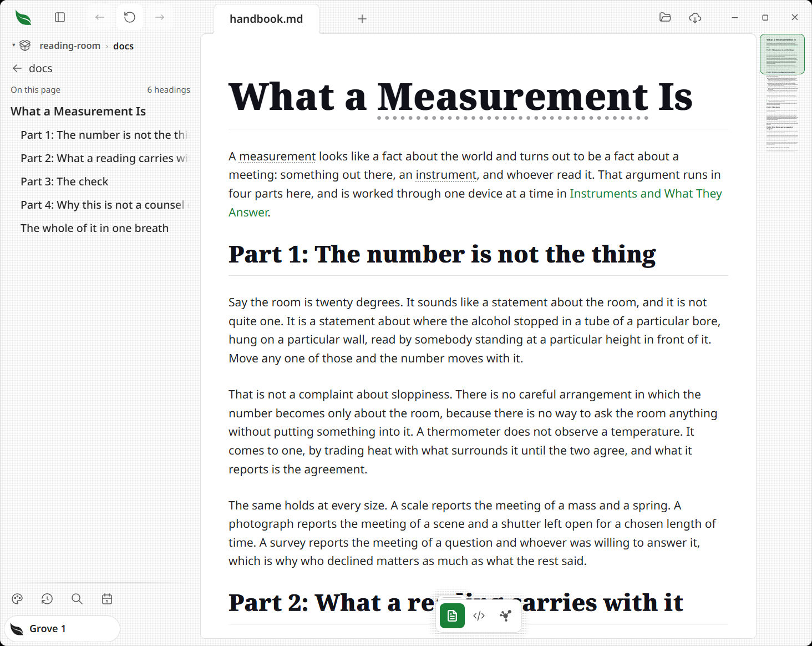This screenshot has width=812, height=646.
Task: Expand the small triangle beside reading-room
Action: click(x=14, y=45)
